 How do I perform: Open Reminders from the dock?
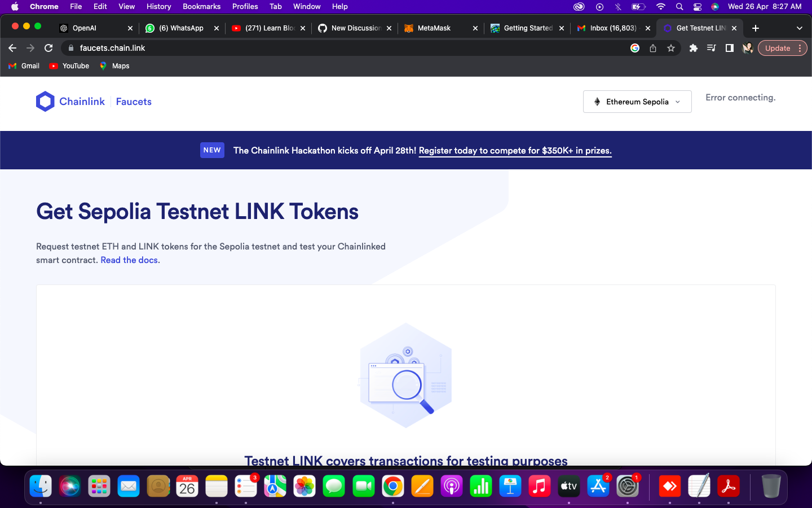coord(246,486)
